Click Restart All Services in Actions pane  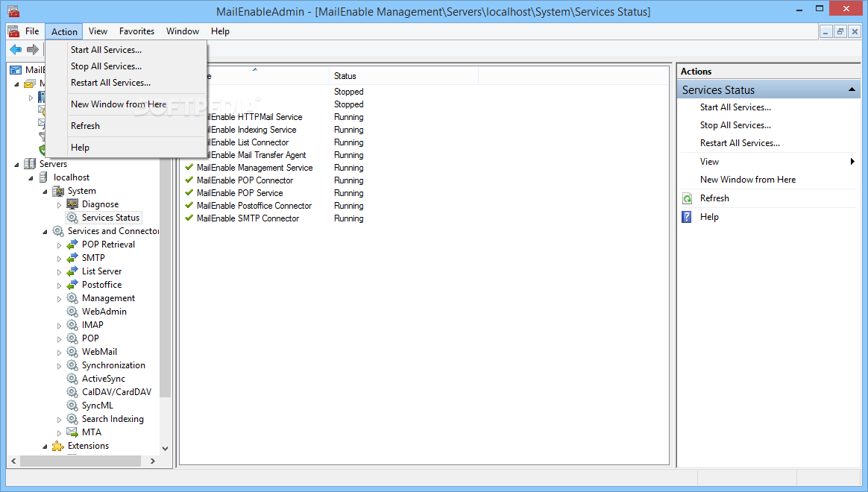(x=740, y=143)
